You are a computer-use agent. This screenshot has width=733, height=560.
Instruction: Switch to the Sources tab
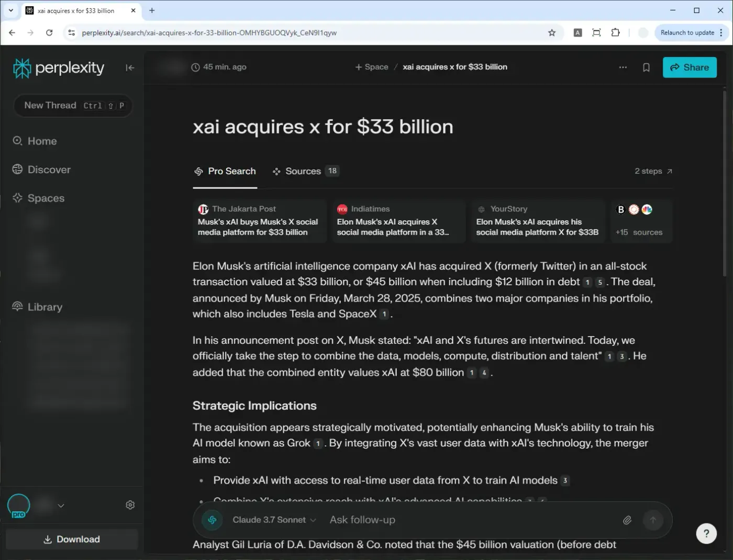coord(306,171)
